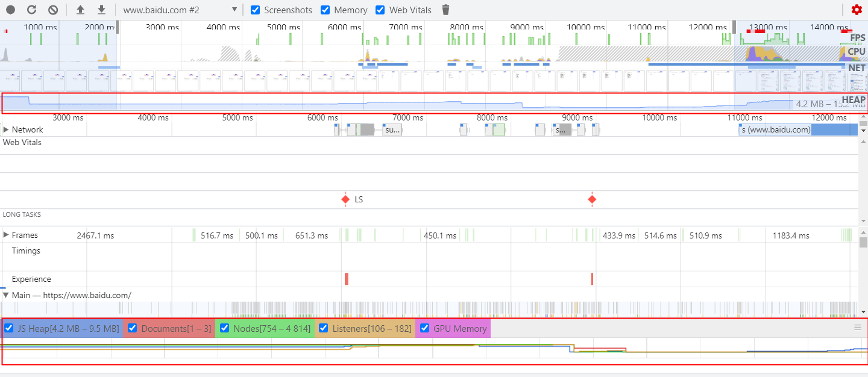Select the 500.1 ms frame

tap(262, 235)
